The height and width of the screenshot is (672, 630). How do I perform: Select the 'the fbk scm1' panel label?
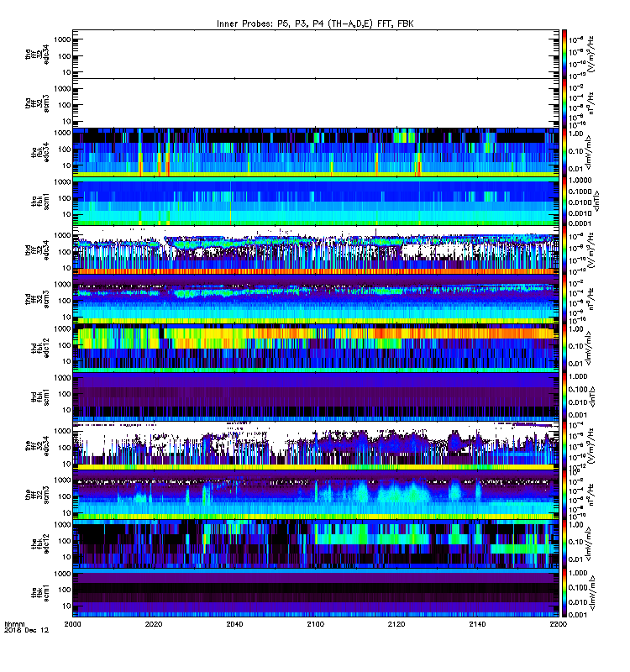tap(40, 592)
